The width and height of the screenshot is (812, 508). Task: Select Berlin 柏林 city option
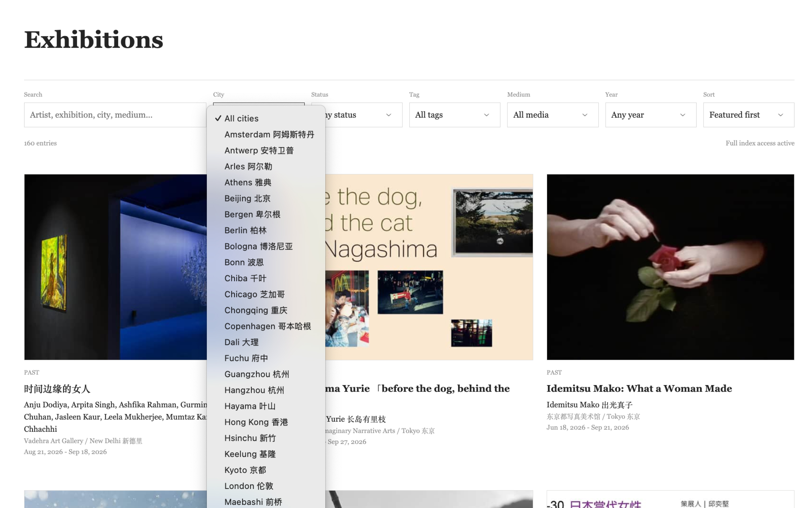[x=266, y=230]
